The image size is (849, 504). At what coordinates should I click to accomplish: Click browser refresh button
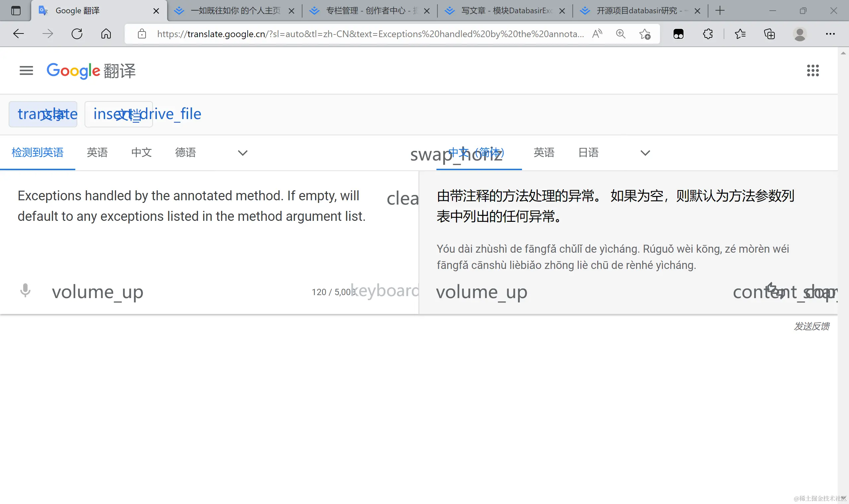pyautogui.click(x=77, y=33)
